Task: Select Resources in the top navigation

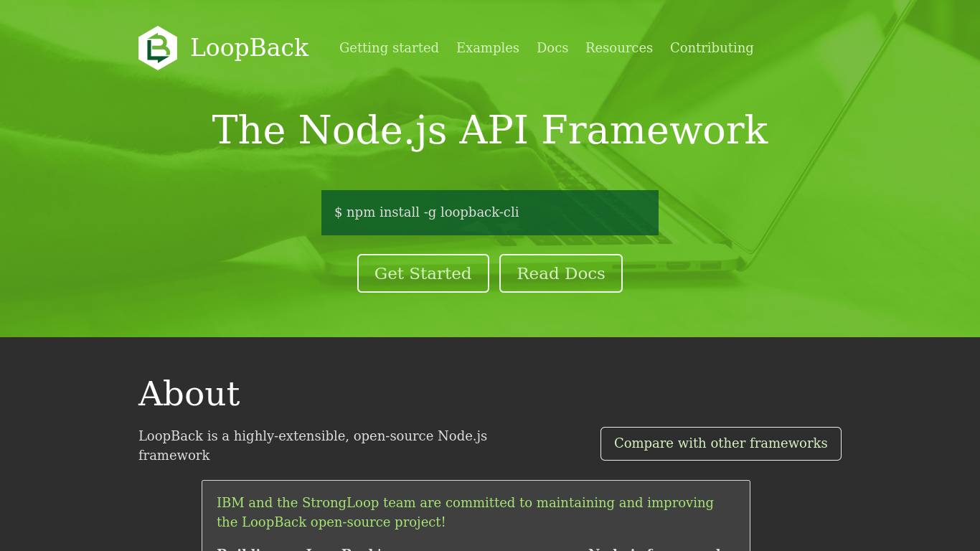Action: click(619, 48)
